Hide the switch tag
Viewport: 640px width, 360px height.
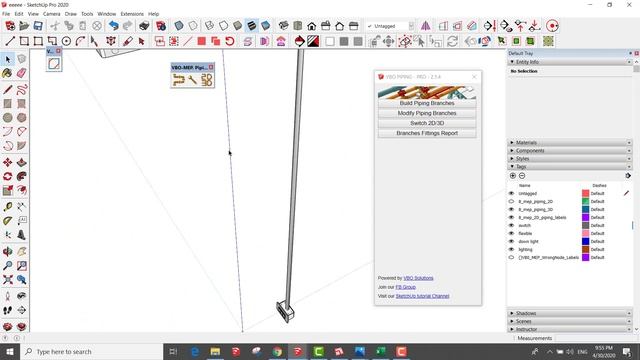click(511, 225)
